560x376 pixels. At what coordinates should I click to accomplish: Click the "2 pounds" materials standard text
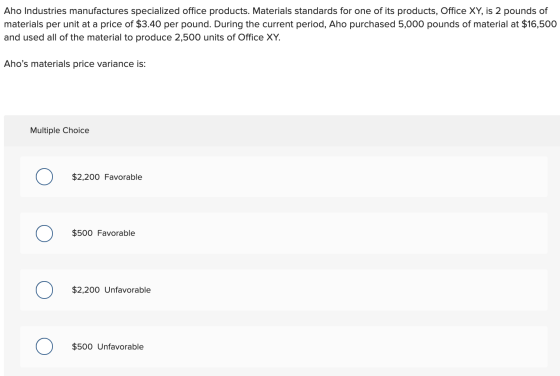click(516, 11)
